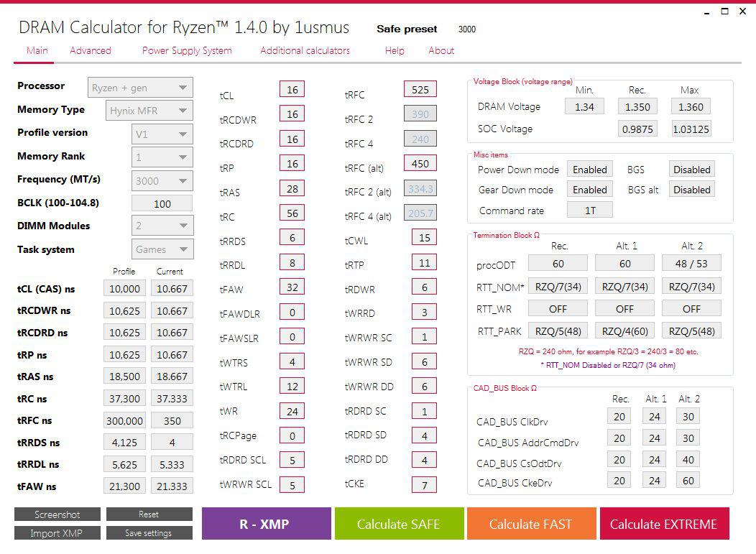Click the Command rate 1T value

point(590,211)
